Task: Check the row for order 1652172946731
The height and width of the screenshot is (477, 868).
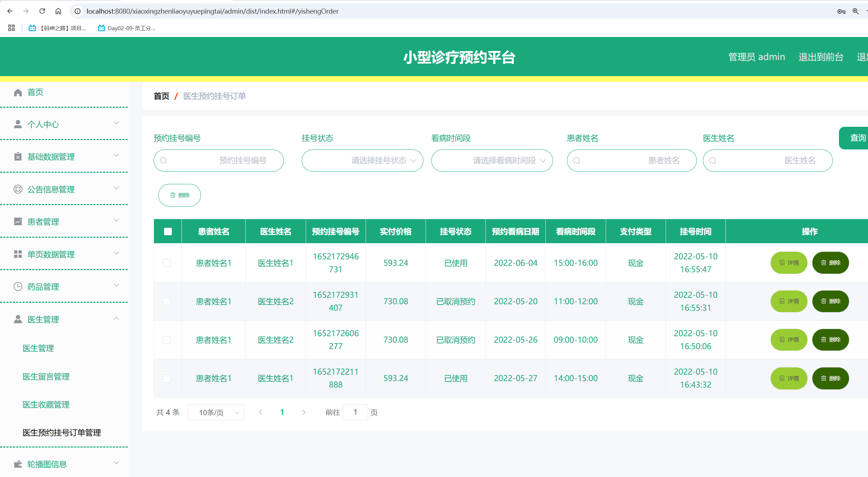Action: [x=167, y=263]
